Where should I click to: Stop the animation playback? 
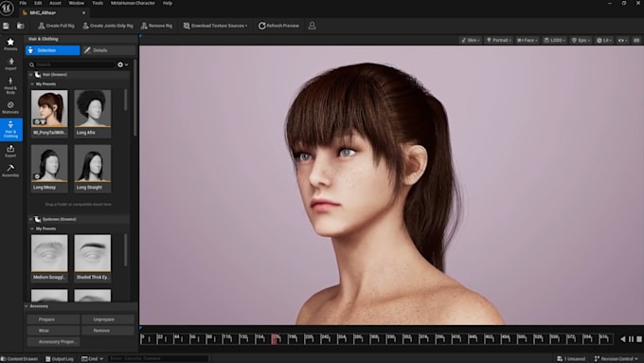(639, 339)
